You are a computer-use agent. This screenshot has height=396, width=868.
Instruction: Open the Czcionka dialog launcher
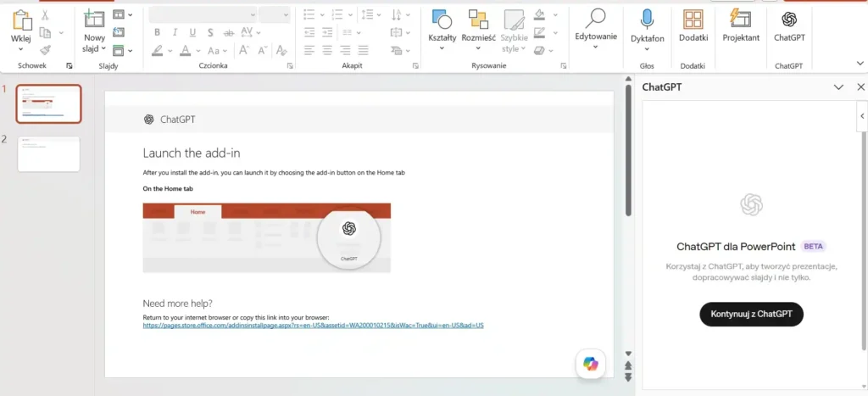point(290,66)
